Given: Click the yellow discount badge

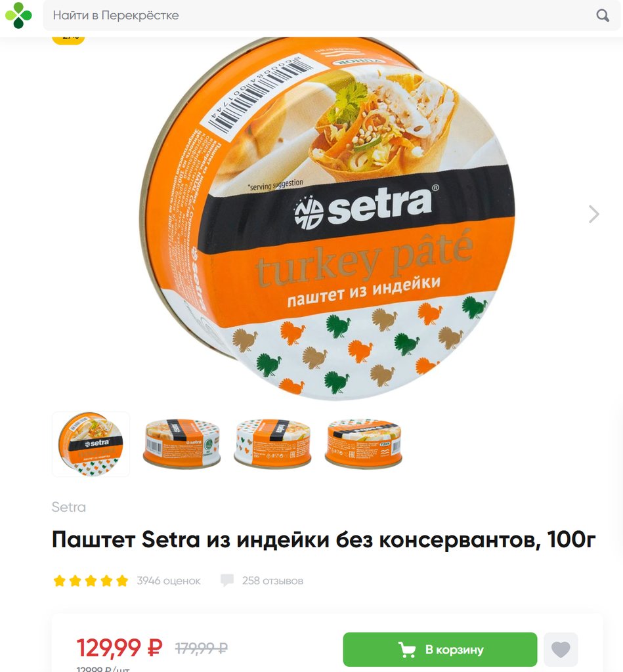Looking at the screenshot, I should click(x=69, y=37).
